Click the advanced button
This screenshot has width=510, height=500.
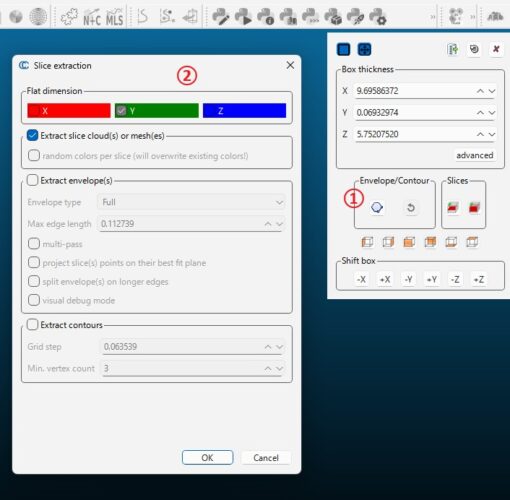pyautogui.click(x=475, y=155)
